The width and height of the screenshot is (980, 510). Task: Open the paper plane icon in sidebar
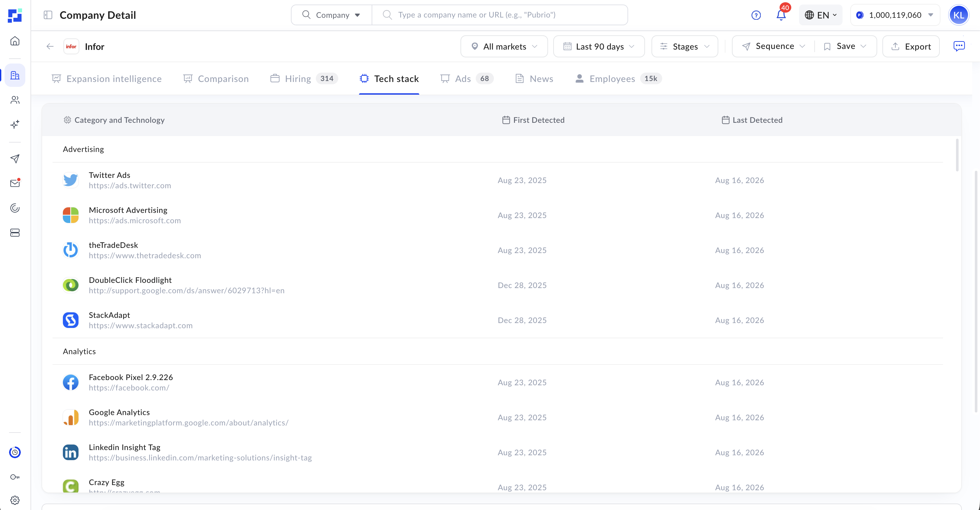[x=15, y=158]
